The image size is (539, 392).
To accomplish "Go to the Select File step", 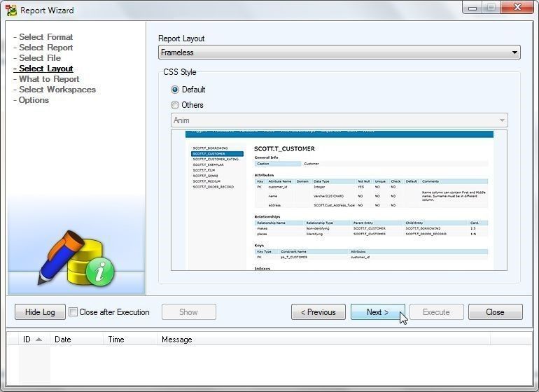I will point(37,58).
